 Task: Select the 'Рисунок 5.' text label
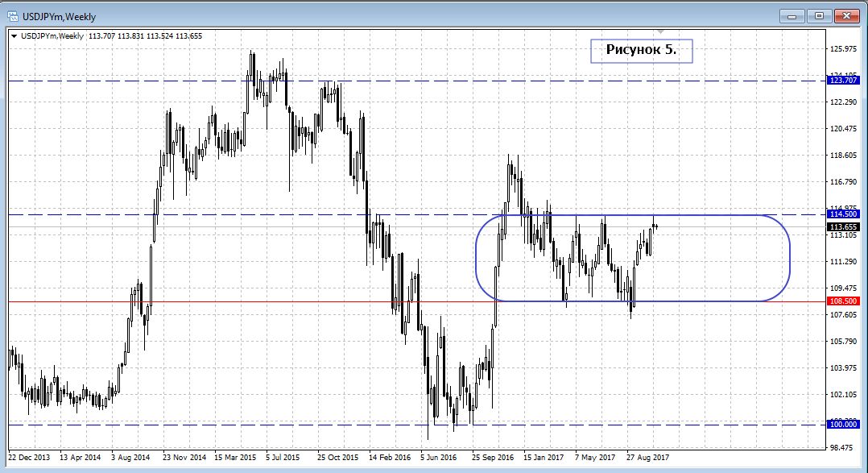pos(641,50)
